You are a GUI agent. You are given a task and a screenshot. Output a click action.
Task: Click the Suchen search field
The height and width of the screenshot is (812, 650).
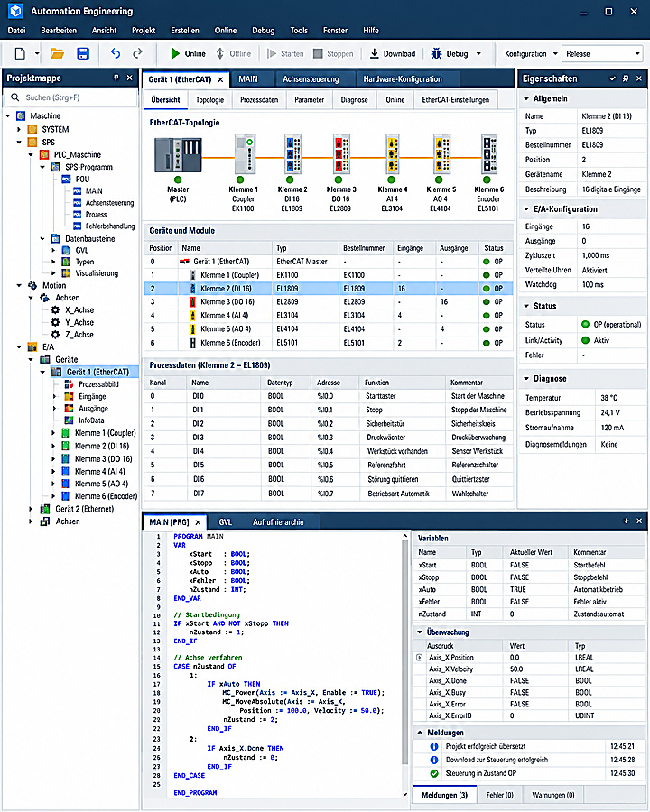point(71,97)
